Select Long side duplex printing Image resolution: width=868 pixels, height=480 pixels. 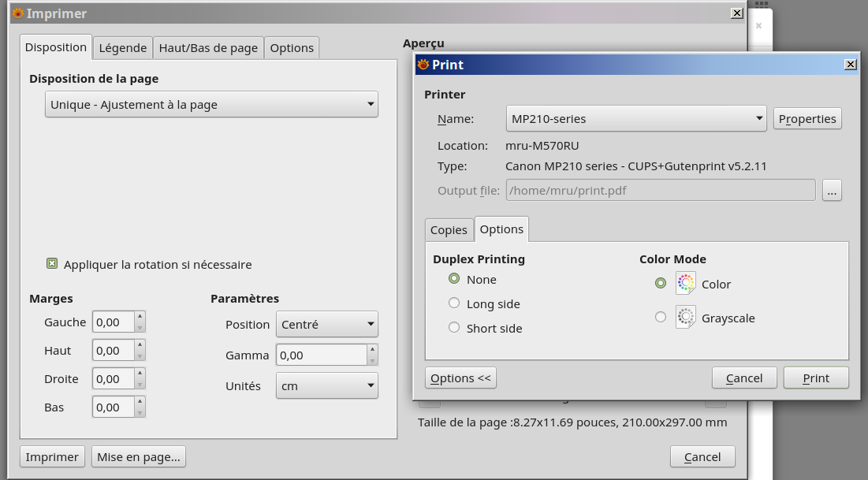pos(454,303)
